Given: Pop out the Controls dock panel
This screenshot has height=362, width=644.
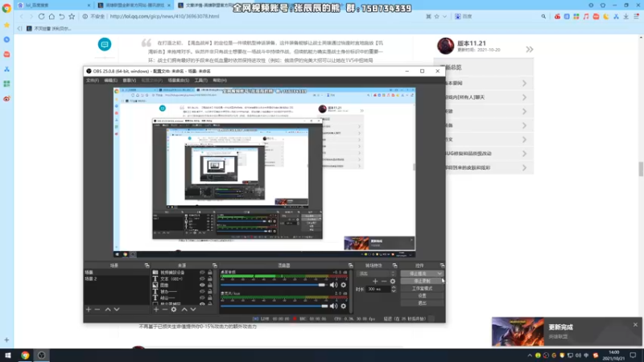Looking at the screenshot, I should pyautogui.click(x=442, y=265).
